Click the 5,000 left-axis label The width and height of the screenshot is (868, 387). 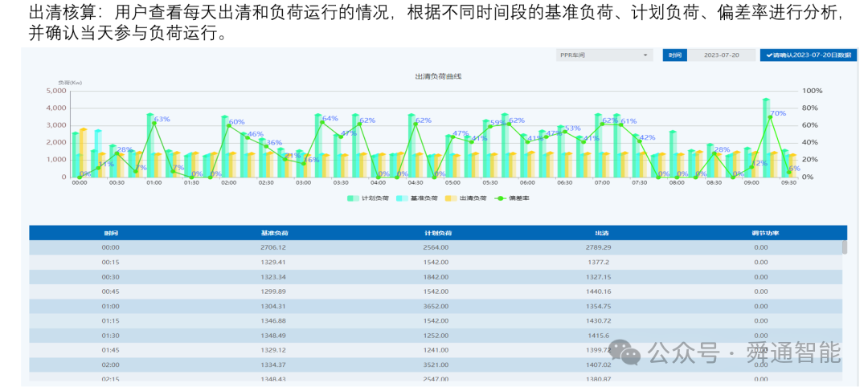click(x=56, y=91)
